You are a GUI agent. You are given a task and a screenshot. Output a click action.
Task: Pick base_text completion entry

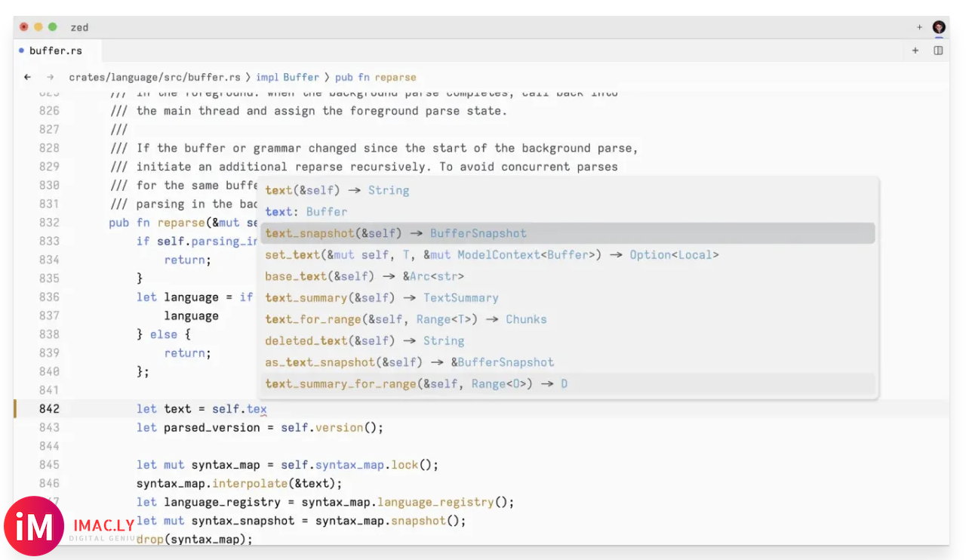[x=568, y=276]
